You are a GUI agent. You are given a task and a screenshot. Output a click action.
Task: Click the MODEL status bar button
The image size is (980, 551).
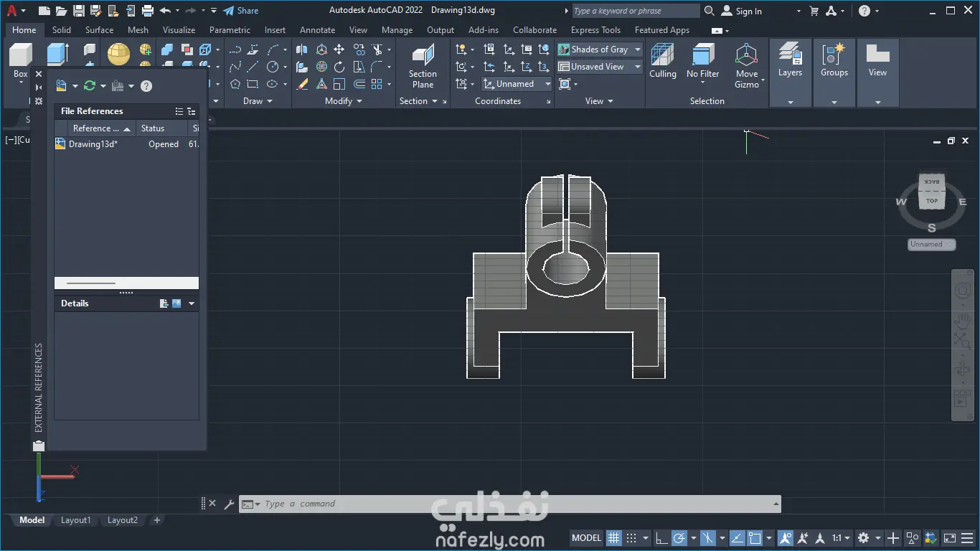pos(586,538)
